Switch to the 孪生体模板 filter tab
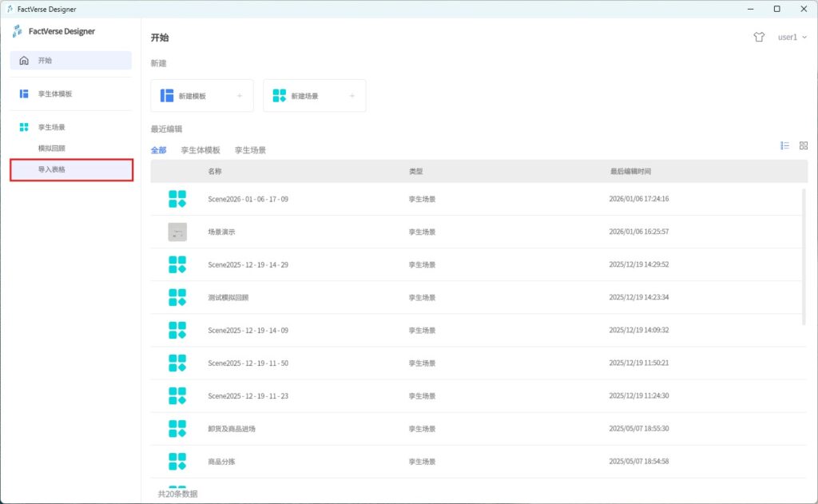The width and height of the screenshot is (818, 504). 201,150
